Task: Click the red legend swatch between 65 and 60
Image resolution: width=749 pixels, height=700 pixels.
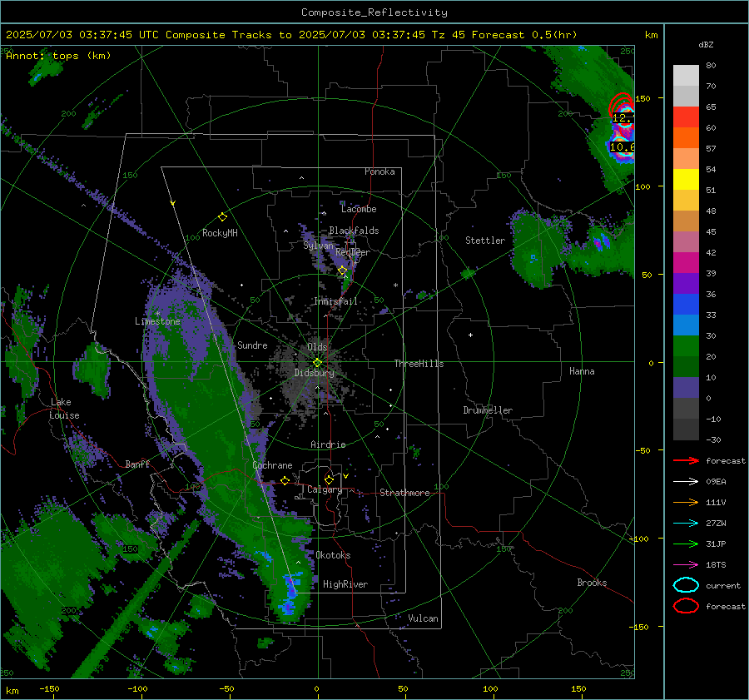Action: (686, 117)
